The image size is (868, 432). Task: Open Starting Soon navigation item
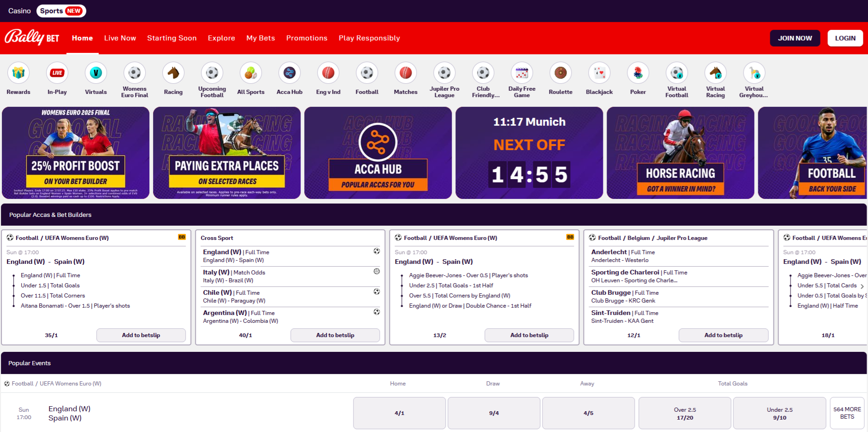click(x=171, y=38)
